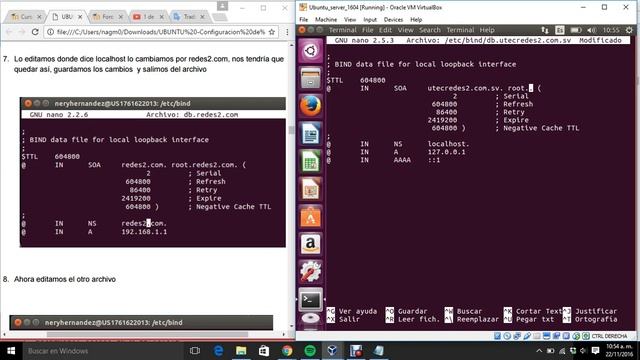Click '127.0.0.1' A record in nano
The width and height of the screenshot is (640, 360).
tap(446, 152)
